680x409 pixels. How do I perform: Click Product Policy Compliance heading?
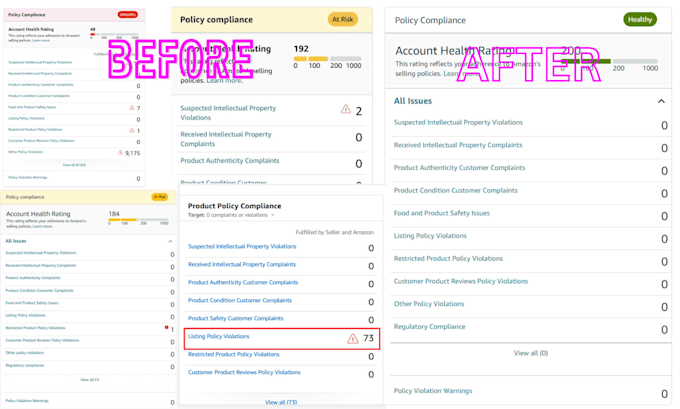(x=234, y=206)
